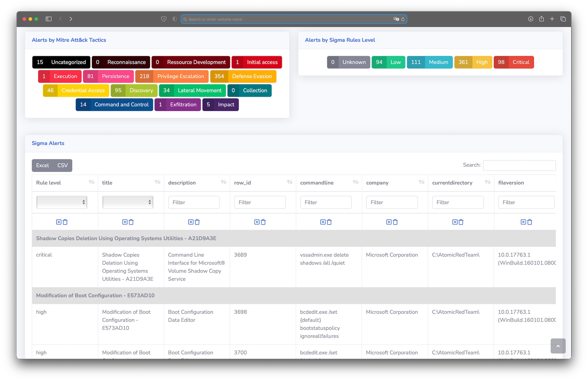
Task: Click the Defense Evasion 354 tactic badge
Action: click(x=243, y=76)
